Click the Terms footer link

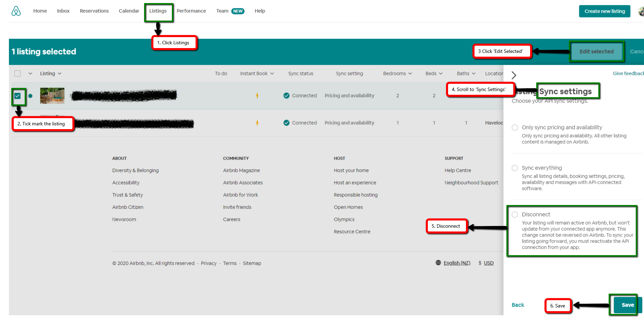[x=230, y=263]
